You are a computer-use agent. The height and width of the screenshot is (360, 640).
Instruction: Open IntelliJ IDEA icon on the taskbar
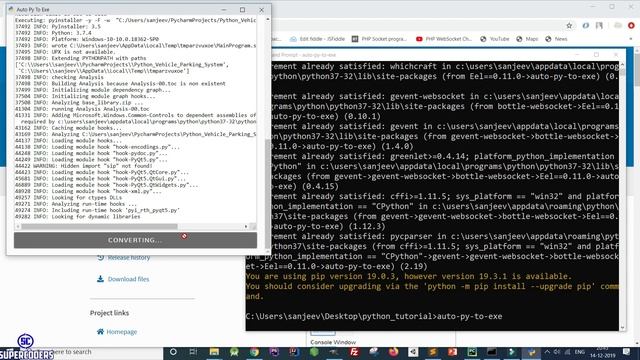[294, 352]
